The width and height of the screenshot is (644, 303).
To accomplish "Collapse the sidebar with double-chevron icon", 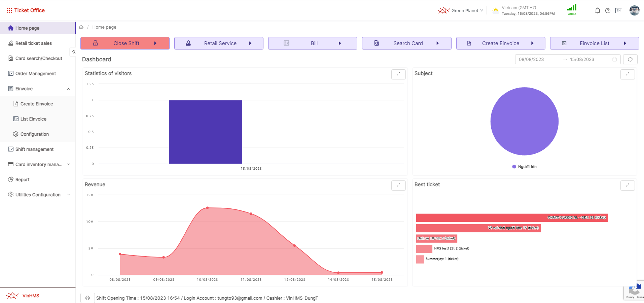I will (74, 52).
